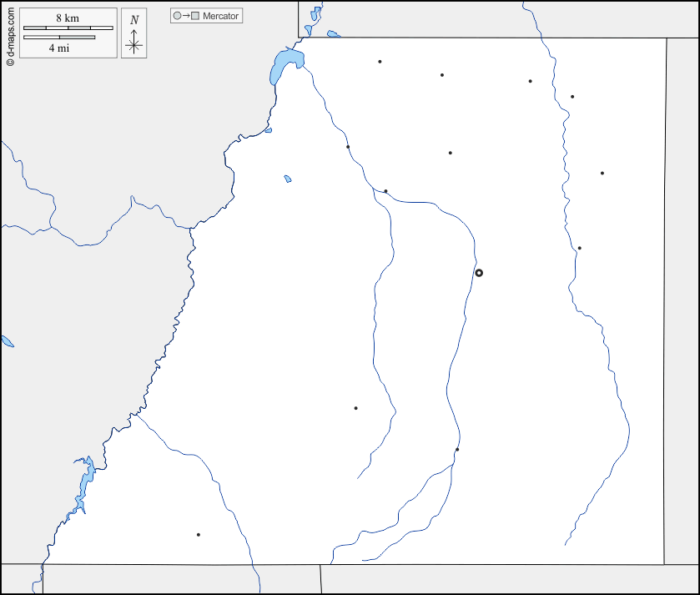This screenshot has height=595, width=700.
Task: Select the lone city dot west of the southern river bend
Action: point(355,408)
